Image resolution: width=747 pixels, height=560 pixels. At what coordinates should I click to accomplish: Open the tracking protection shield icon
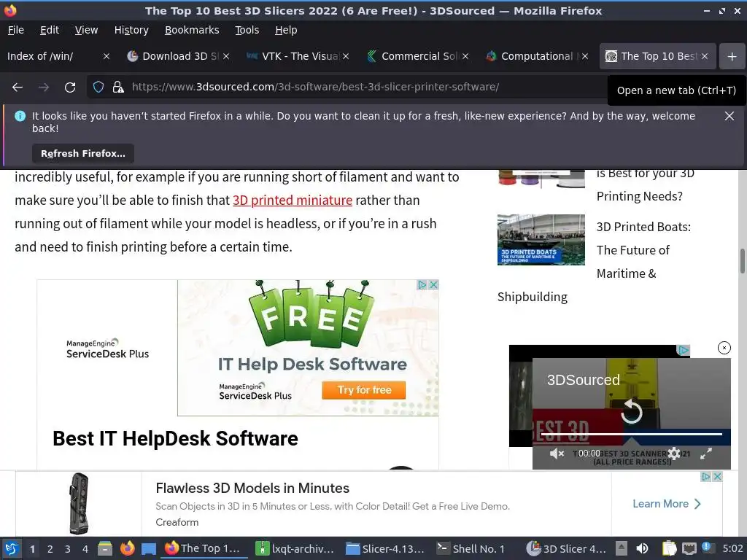point(98,87)
